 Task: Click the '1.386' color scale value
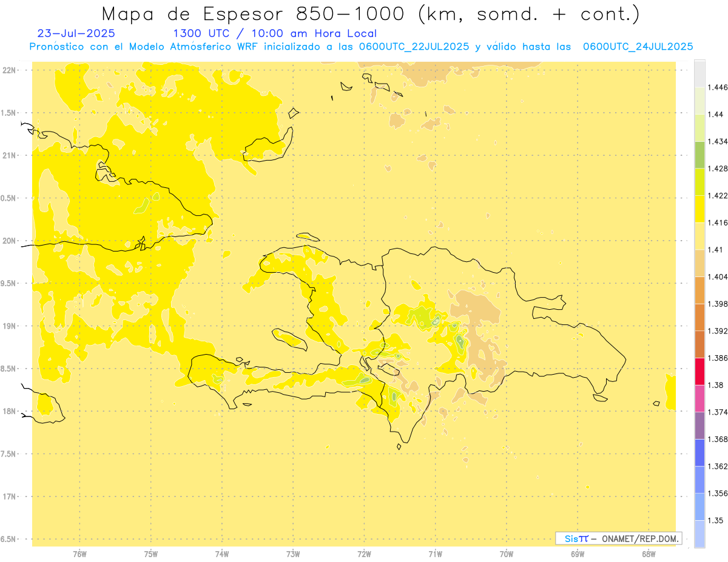pos(718,358)
